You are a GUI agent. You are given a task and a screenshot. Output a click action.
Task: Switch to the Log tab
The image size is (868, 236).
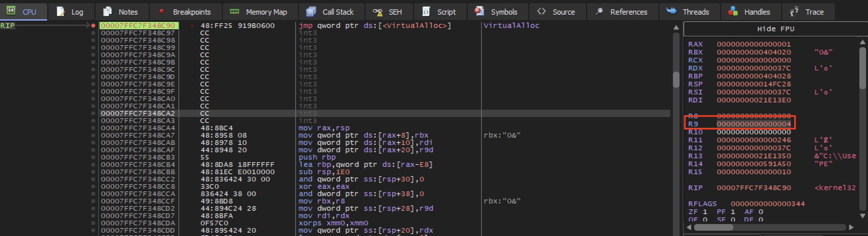(x=71, y=12)
